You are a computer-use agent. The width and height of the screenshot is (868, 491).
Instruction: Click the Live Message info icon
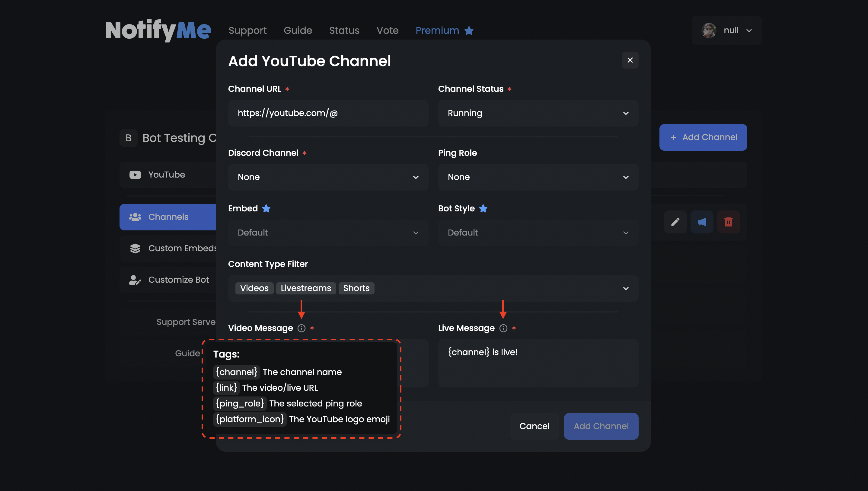click(x=503, y=328)
